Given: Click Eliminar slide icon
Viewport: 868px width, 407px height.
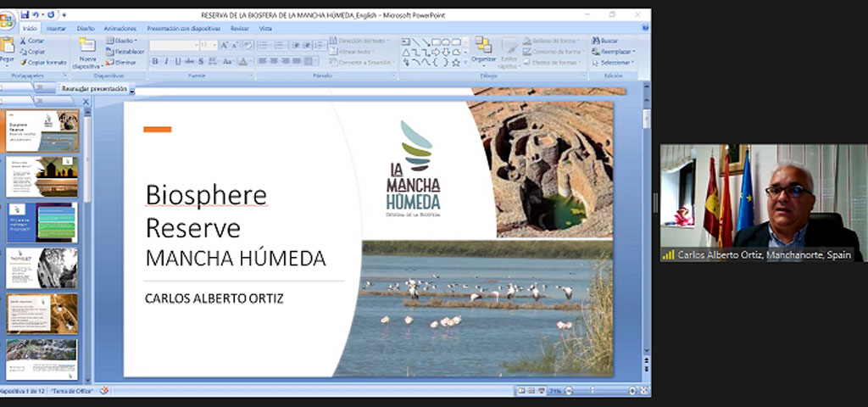Looking at the screenshot, I should 109,62.
